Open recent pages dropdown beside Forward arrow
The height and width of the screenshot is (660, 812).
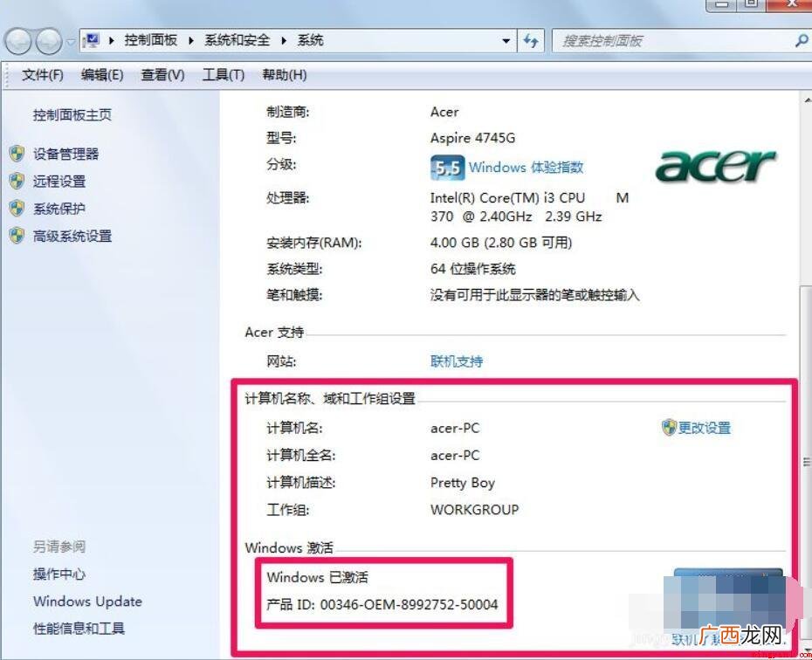tap(71, 41)
